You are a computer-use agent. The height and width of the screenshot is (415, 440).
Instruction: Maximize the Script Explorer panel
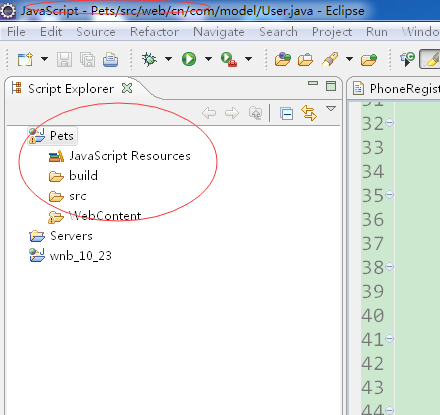[x=331, y=86]
